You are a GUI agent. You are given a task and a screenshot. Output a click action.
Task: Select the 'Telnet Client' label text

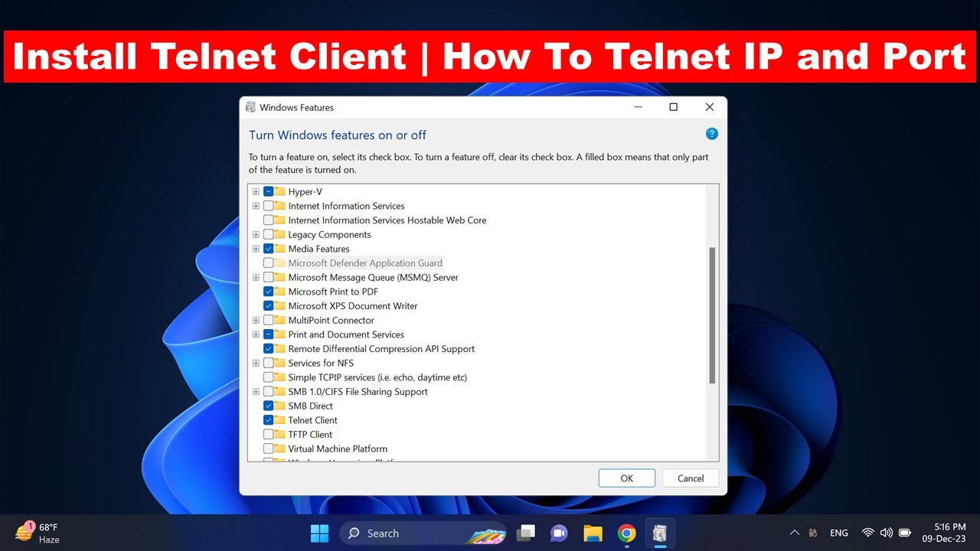[x=312, y=420]
